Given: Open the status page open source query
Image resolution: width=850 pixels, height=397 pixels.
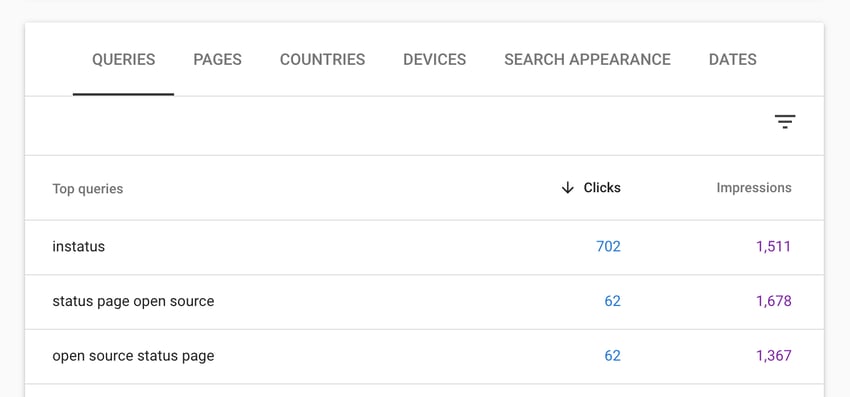Looking at the screenshot, I should click(133, 302).
